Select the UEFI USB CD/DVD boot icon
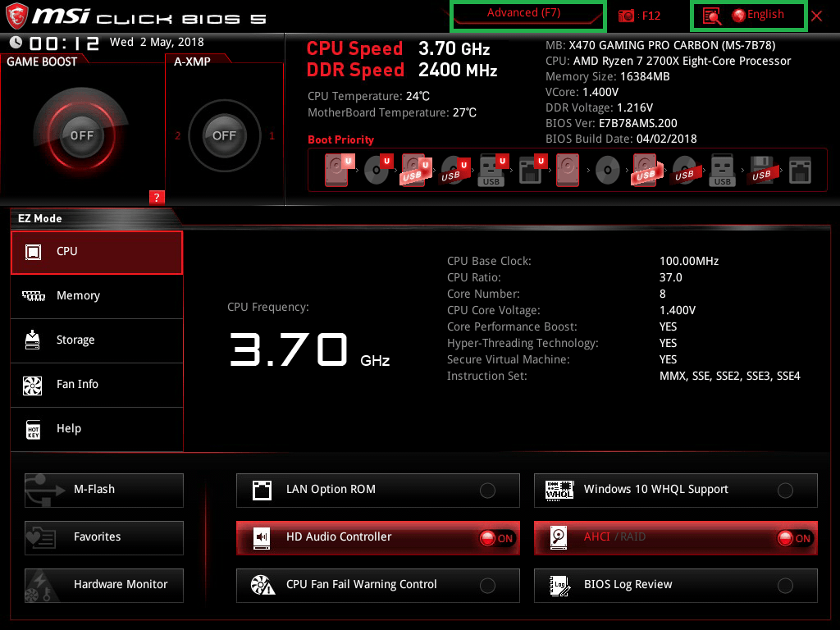 [x=454, y=170]
